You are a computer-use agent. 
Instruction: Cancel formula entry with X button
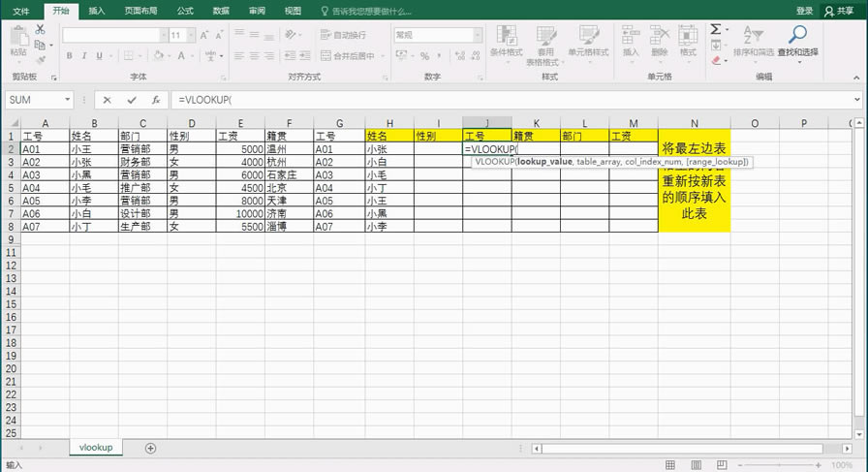[x=107, y=100]
